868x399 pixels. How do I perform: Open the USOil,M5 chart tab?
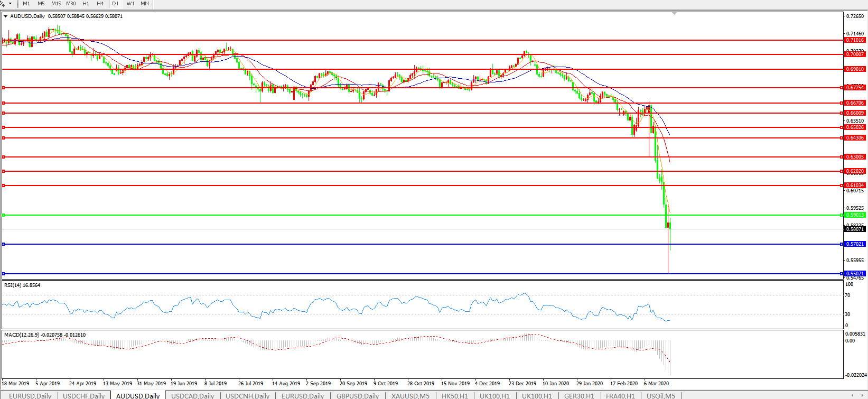pyautogui.click(x=660, y=395)
